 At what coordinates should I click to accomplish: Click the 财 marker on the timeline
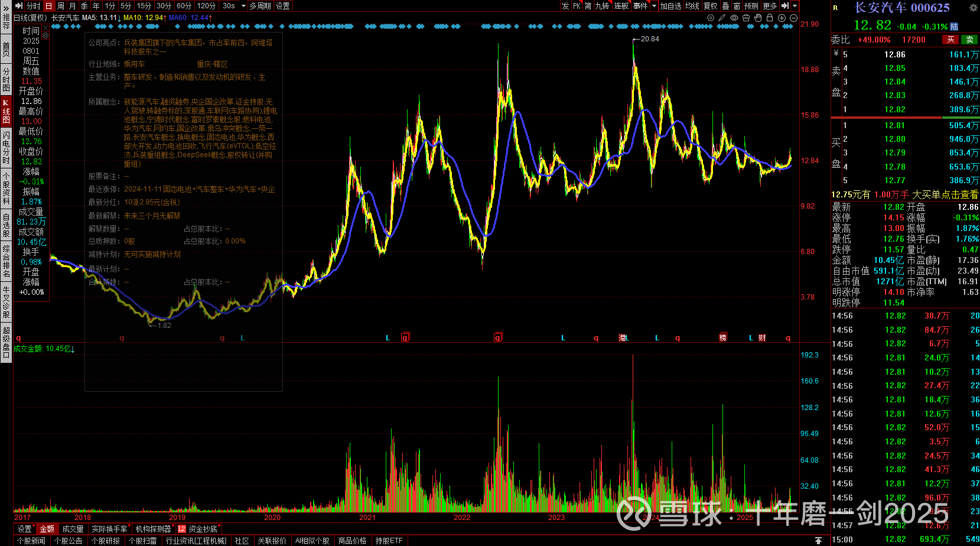762,337
